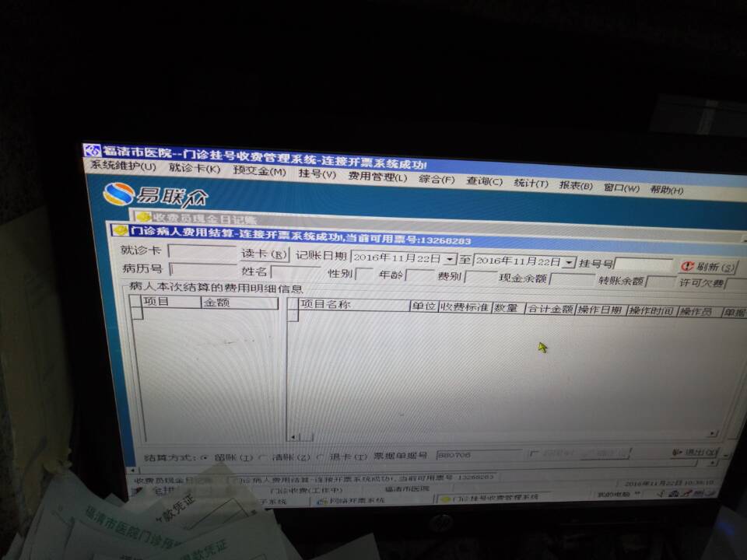
Task: Open 费用管理(L) menu
Action: tap(377, 177)
